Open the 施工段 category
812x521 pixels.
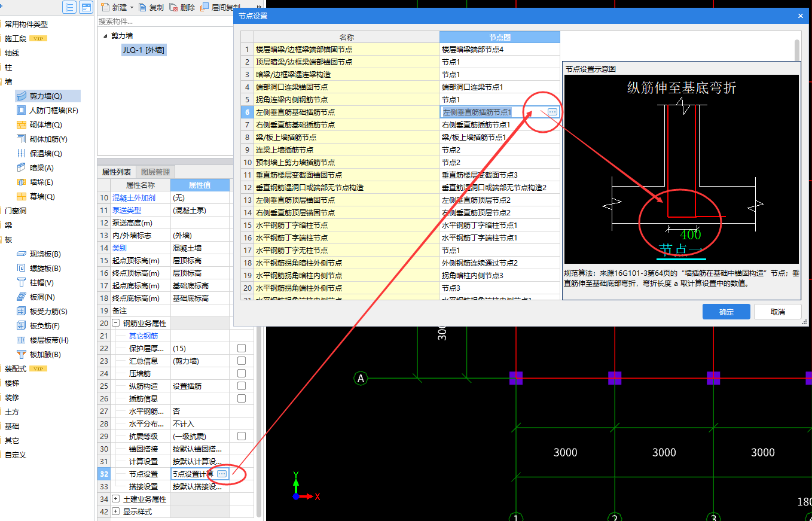click(16, 38)
